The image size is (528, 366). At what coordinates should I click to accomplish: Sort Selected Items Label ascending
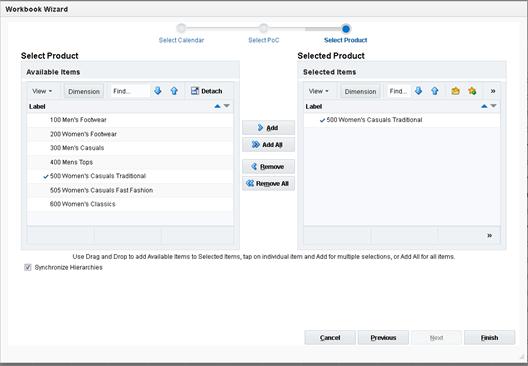point(484,106)
